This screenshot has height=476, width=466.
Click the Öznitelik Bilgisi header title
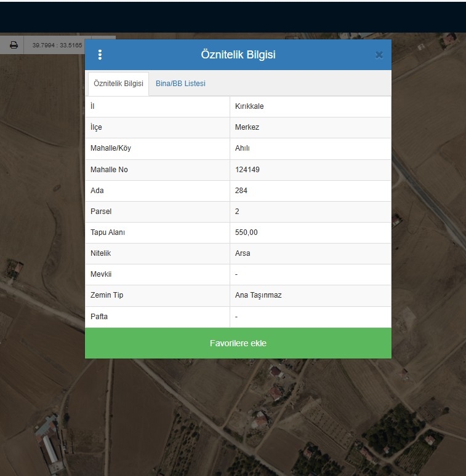tap(238, 55)
